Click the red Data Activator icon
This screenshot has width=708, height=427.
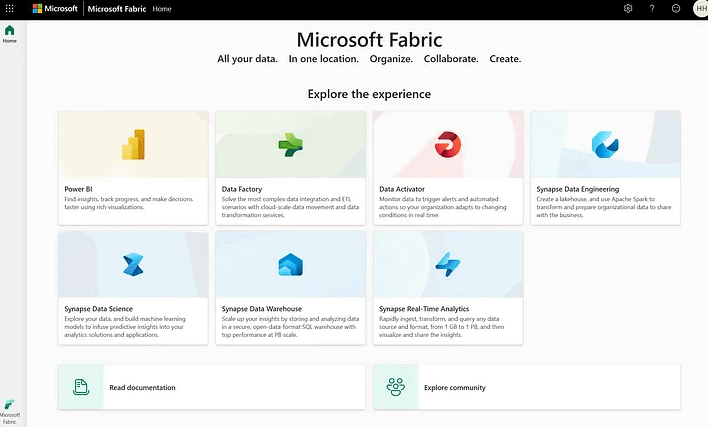(x=448, y=145)
